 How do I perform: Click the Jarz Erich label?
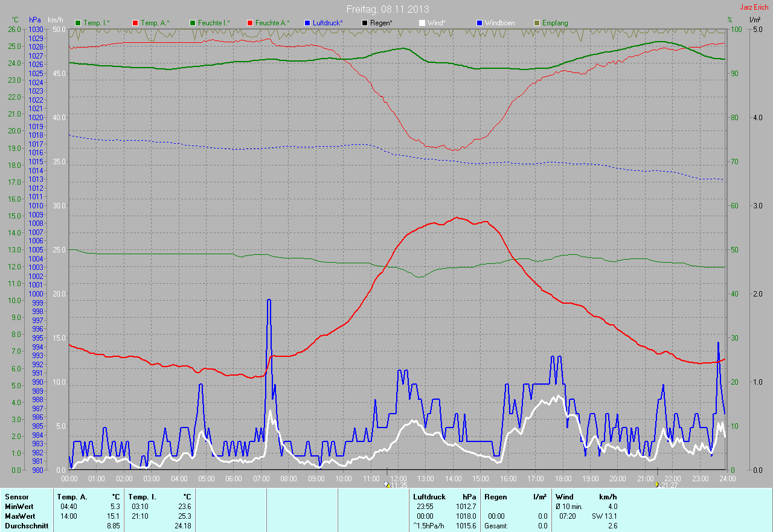click(x=754, y=7)
